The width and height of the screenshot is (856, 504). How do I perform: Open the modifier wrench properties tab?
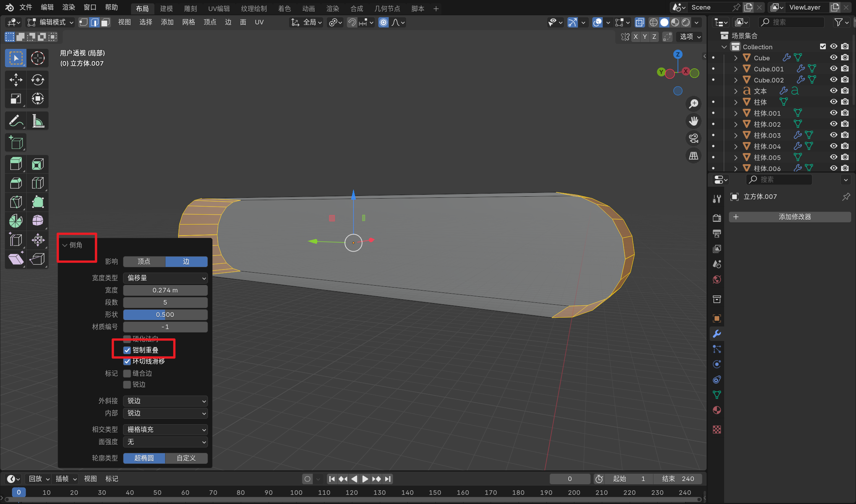coord(717,334)
